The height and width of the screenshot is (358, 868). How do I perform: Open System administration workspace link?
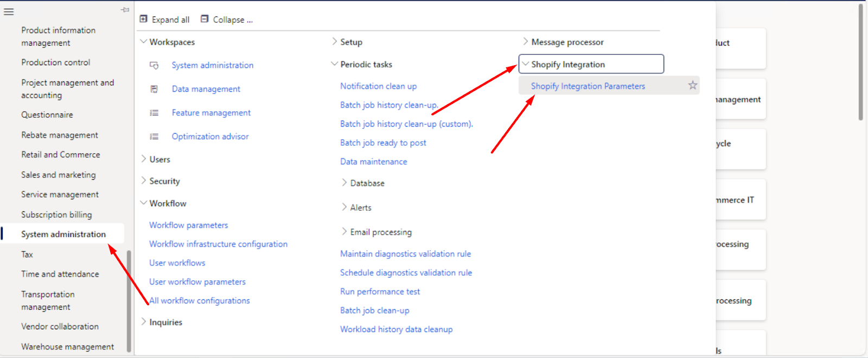(213, 65)
